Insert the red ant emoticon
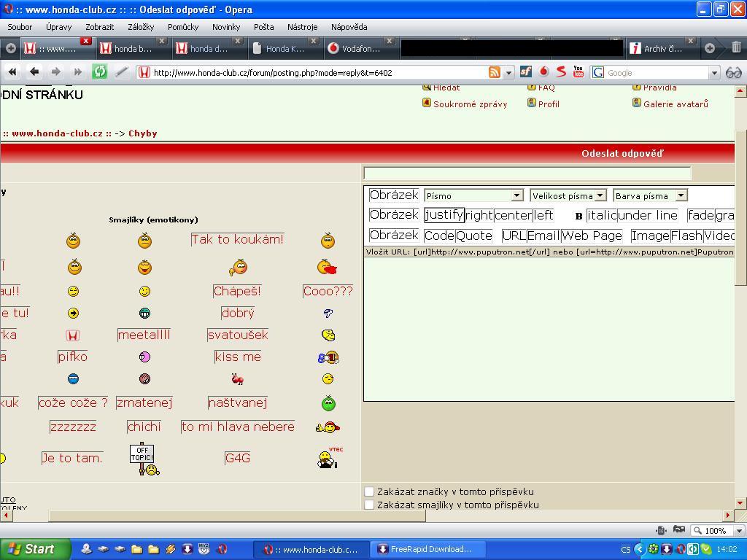The image size is (747, 560). [237, 379]
